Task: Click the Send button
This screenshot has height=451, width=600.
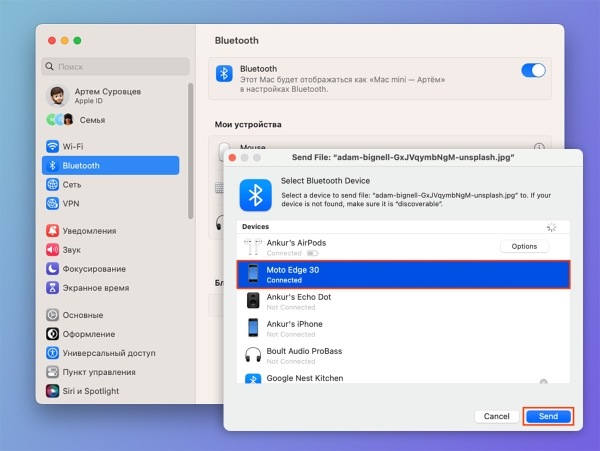Action: (x=548, y=415)
